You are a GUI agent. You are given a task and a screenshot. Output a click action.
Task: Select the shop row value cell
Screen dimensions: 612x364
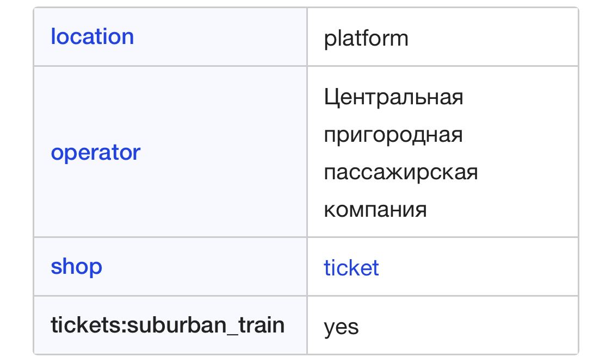(443, 267)
